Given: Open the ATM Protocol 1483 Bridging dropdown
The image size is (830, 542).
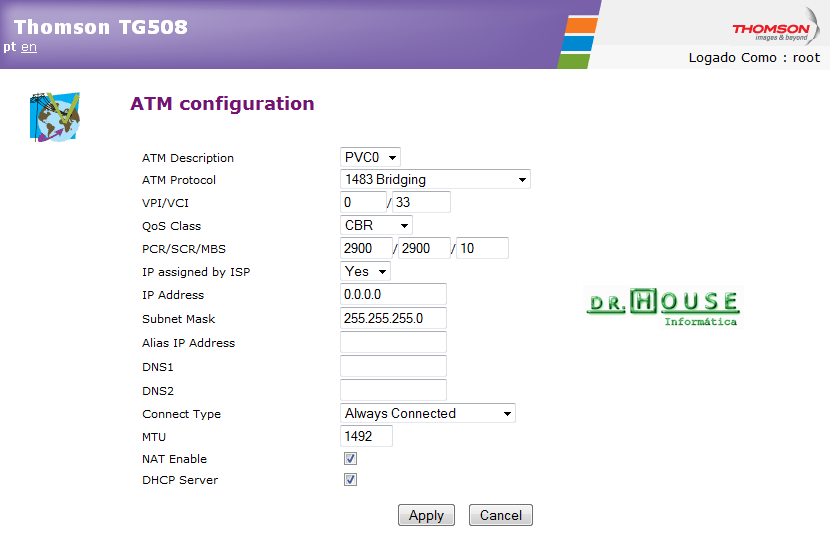Looking at the screenshot, I should coord(435,179).
